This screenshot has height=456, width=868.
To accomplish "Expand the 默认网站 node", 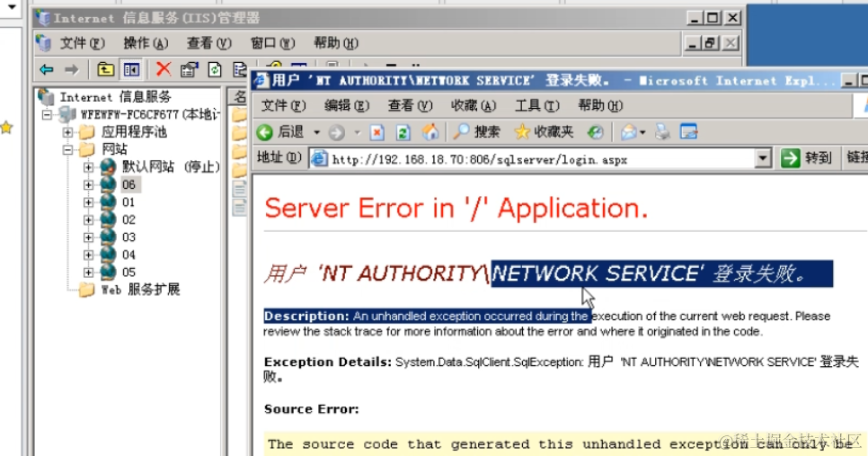I will 88,166.
